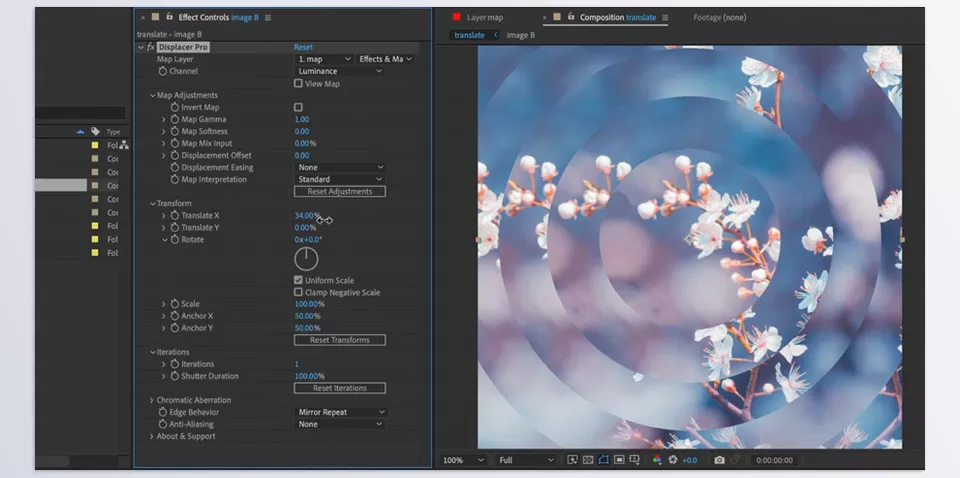The height and width of the screenshot is (478, 960).
Task: Open the Effects & Masks source dropdown
Action: click(x=384, y=59)
